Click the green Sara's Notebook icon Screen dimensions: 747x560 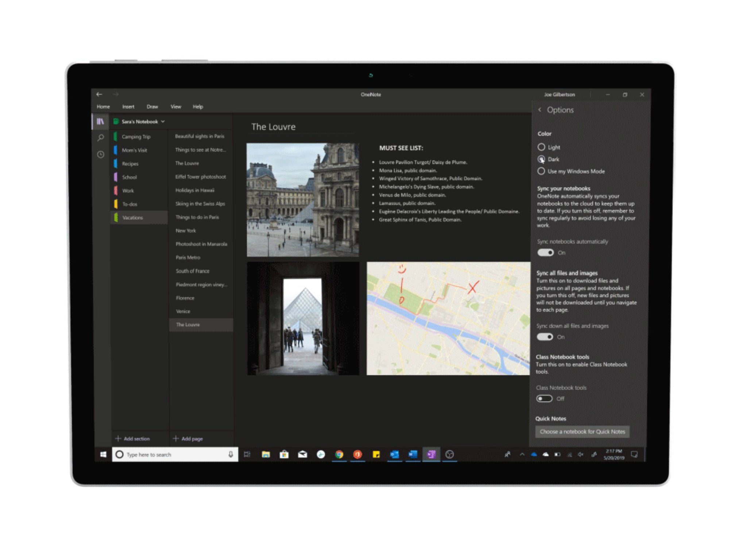(x=116, y=121)
